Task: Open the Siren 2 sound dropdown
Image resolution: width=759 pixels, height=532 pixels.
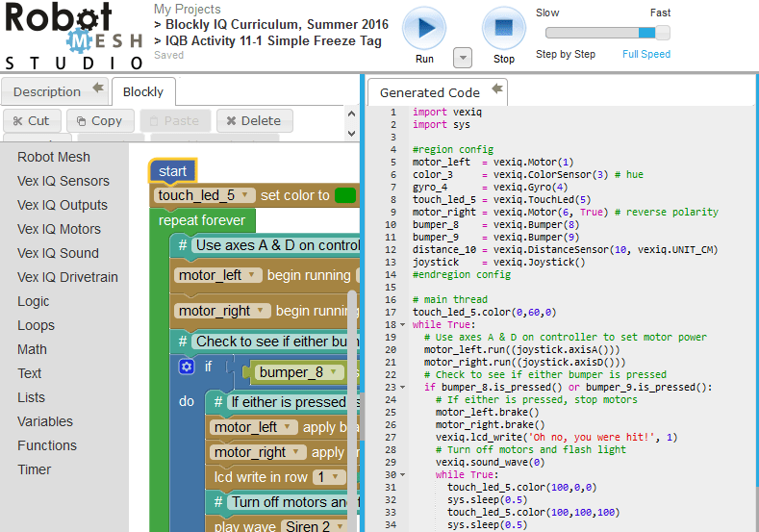Action: [x=314, y=526]
